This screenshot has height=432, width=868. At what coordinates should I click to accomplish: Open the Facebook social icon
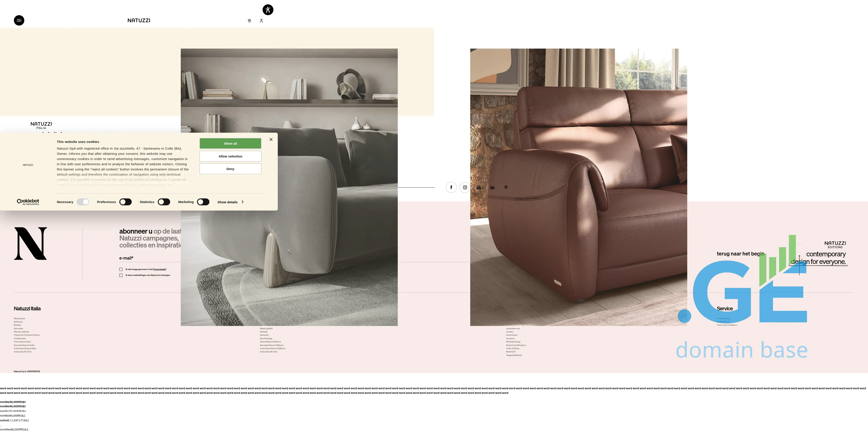click(451, 188)
